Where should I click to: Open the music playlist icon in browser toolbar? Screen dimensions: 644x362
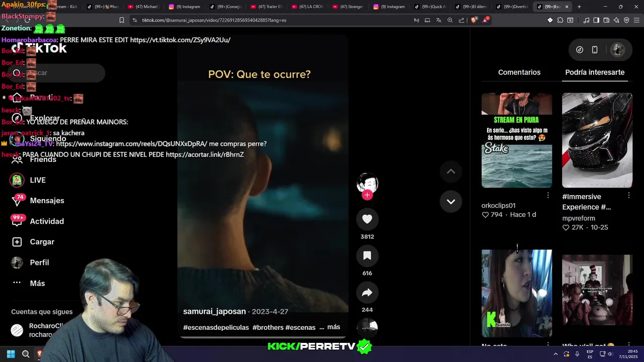pos(586,20)
